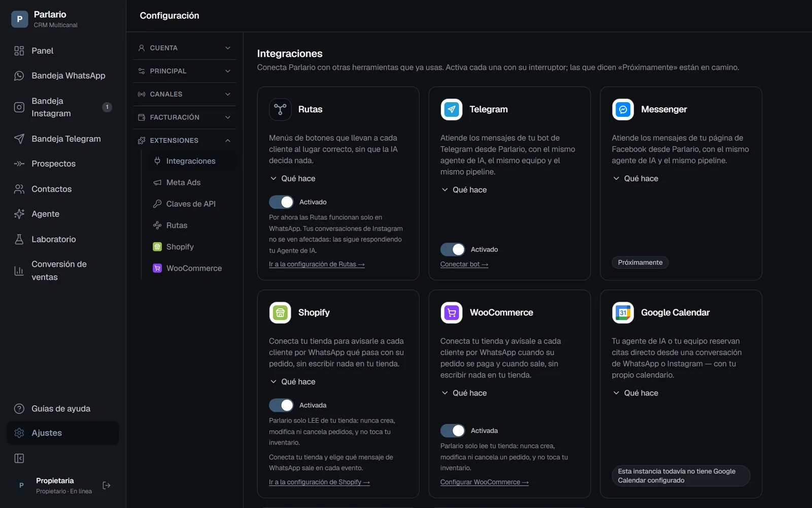Click the 'Integraciones' page heading
The width and height of the screenshot is (812, 508).
coord(290,54)
